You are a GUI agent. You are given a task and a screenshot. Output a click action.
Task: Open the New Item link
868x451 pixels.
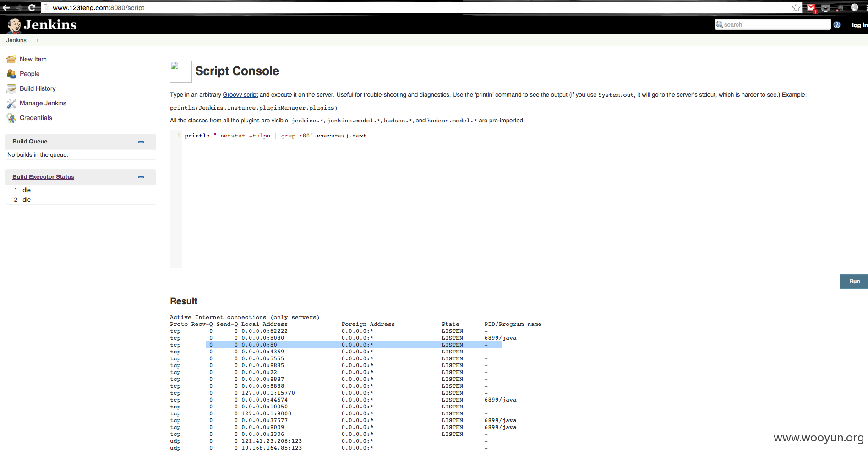pos(33,59)
